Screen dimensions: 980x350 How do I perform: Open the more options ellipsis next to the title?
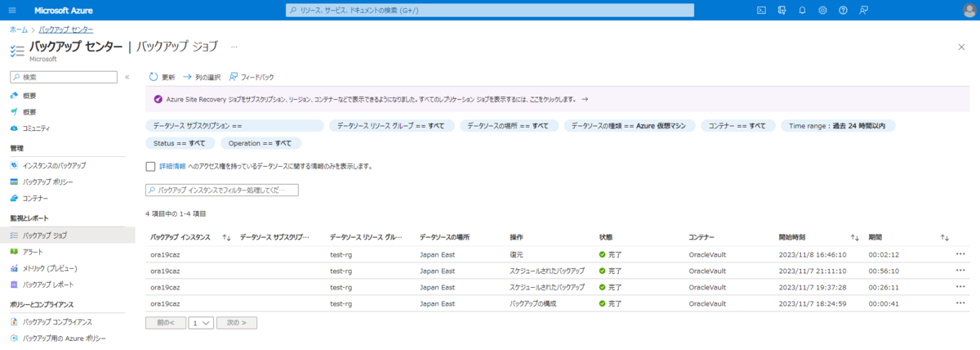[234, 47]
